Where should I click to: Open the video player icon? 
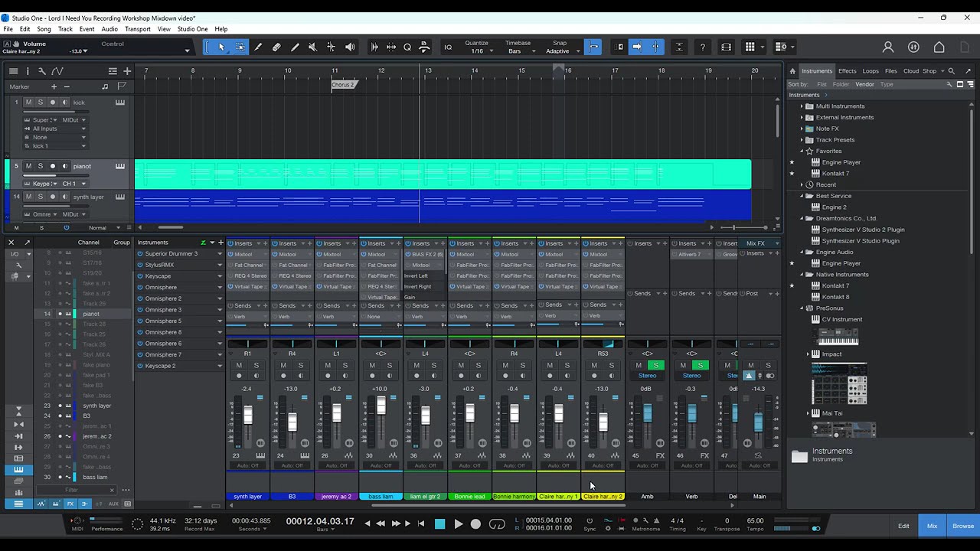tap(726, 47)
